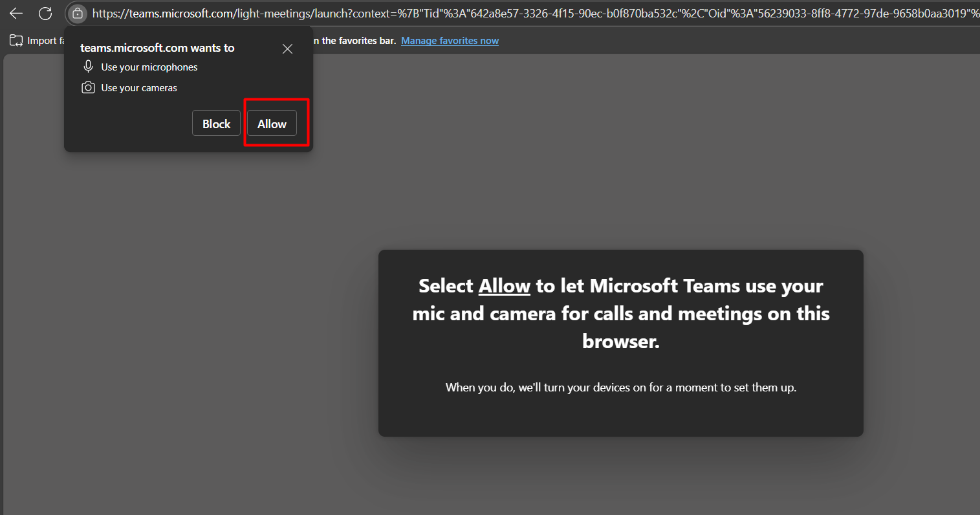The height and width of the screenshot is (515, 980).
Task: Open site info via the lock icon
Action: [77, 14]
